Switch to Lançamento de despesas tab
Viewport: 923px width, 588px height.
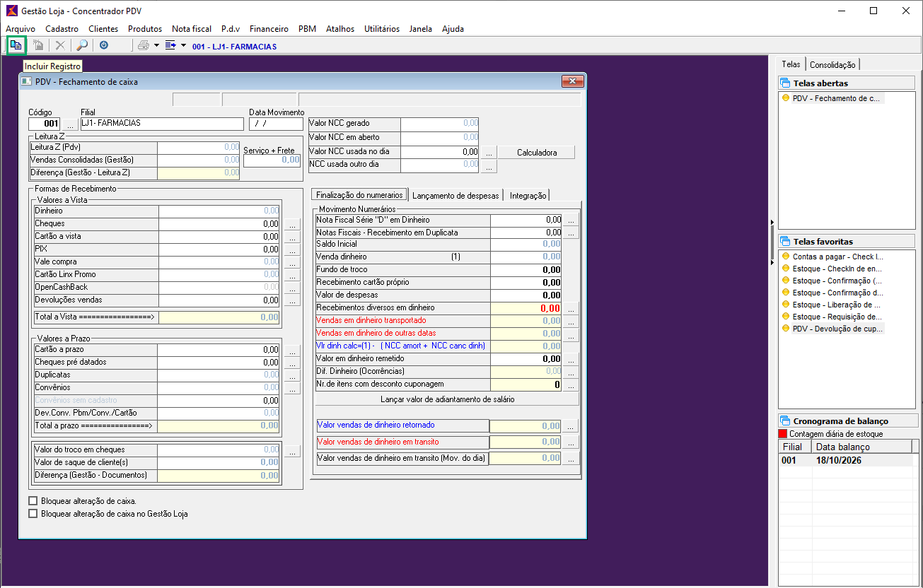455,196
